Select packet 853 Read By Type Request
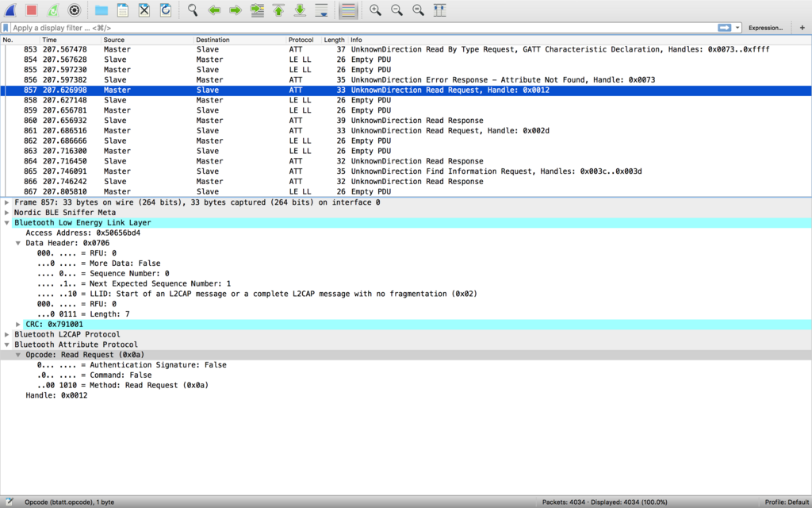Viewport: 812px width, 508px height. click(406, 49)
